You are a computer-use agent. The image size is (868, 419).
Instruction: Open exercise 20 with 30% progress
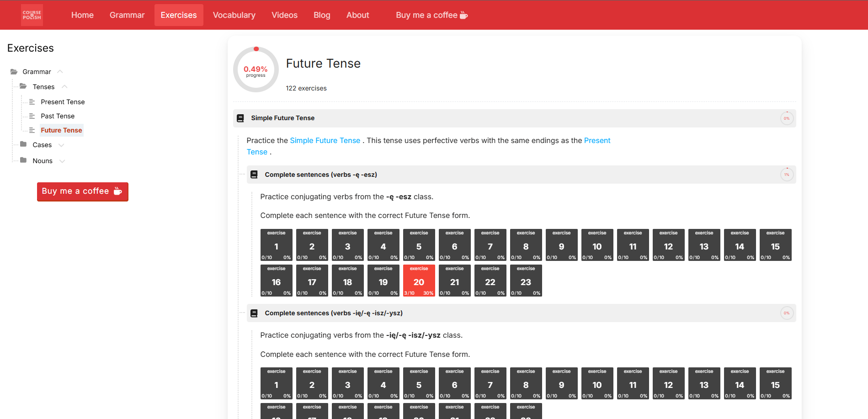419,281
